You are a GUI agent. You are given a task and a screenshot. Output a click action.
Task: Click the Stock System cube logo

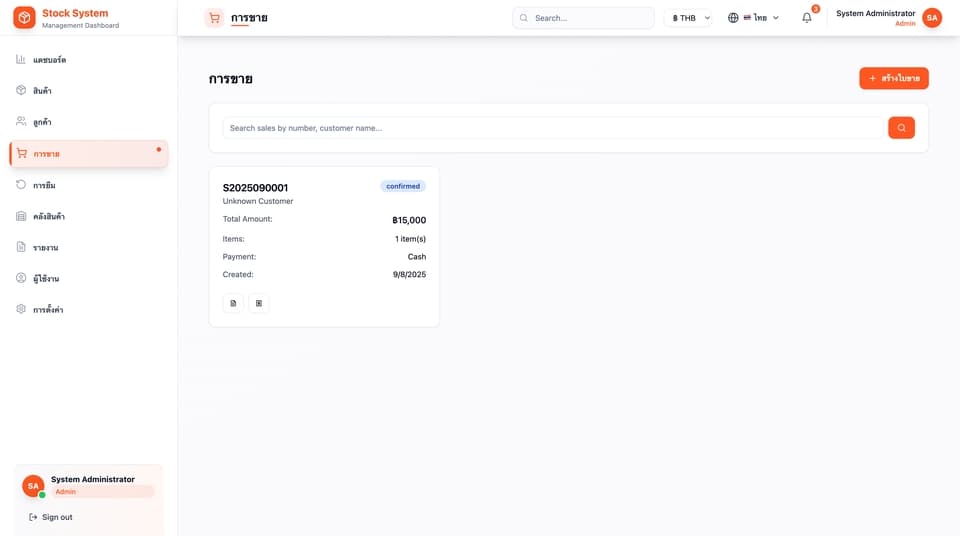pos(24,18)
